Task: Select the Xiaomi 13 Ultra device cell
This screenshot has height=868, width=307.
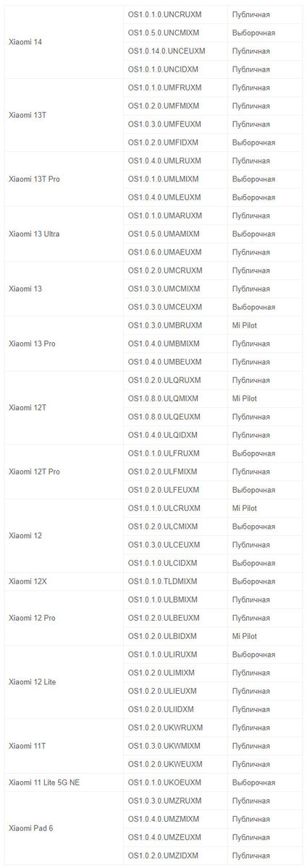Action: click(64, 234)
